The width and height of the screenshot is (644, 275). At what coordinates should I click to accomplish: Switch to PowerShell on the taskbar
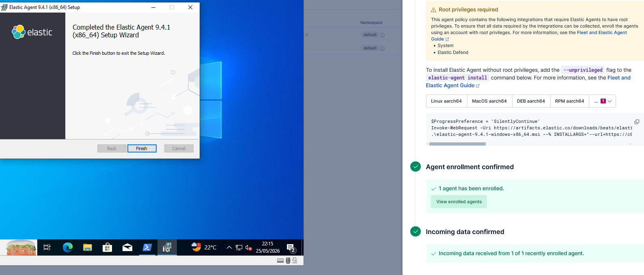147,247
